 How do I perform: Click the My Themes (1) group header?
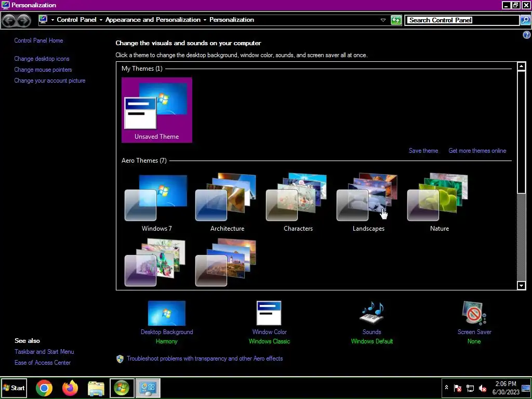click(142, 69)
